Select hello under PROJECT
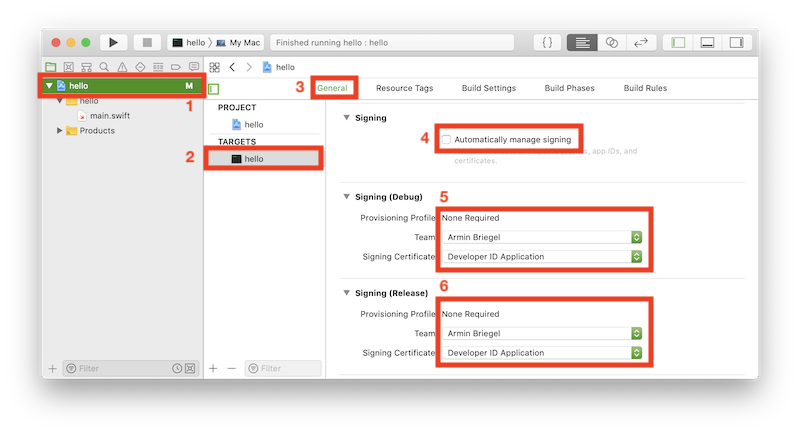Screen dimensions: 800x434 (x=247, y=124)
